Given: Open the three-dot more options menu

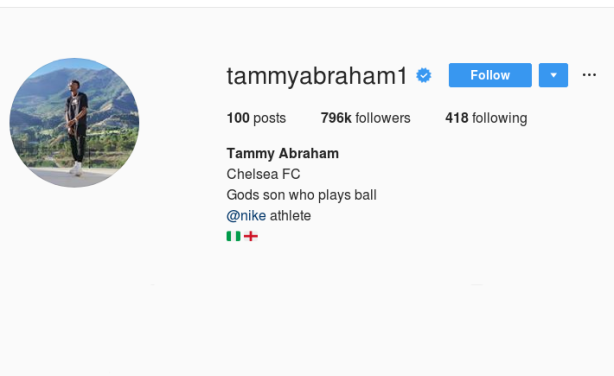Looking at the screenshot, I should (589, 75).
